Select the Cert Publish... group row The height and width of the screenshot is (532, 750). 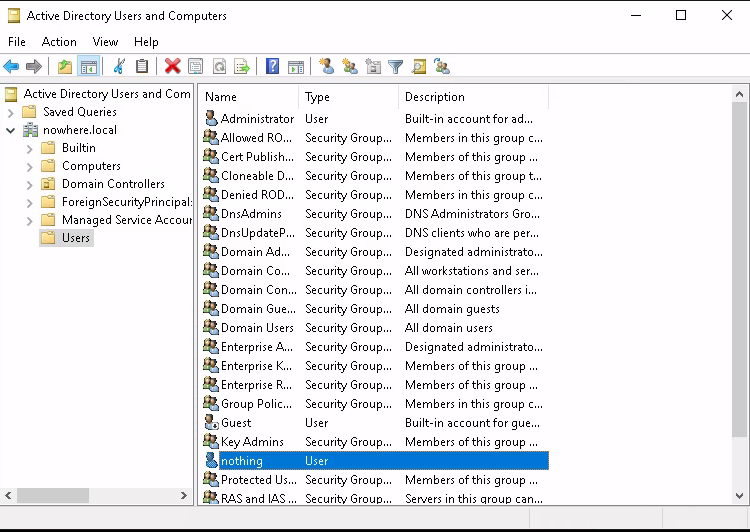point(375,156)
